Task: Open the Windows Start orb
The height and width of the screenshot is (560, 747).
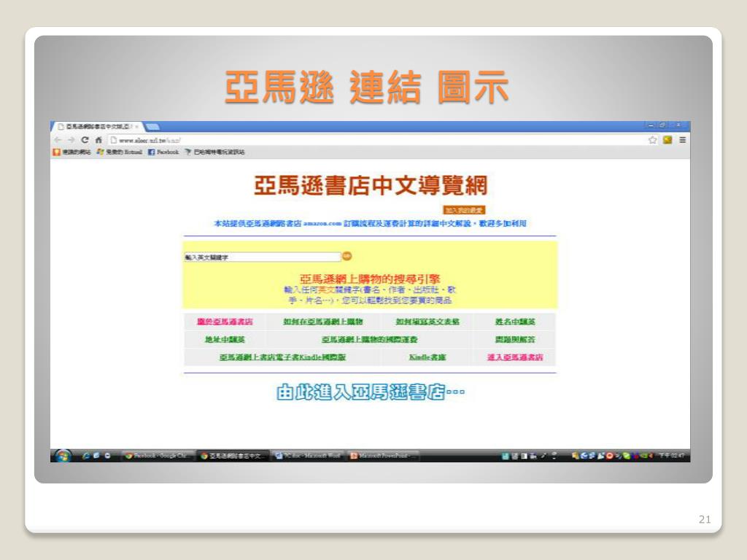Action: click(63, 456)
